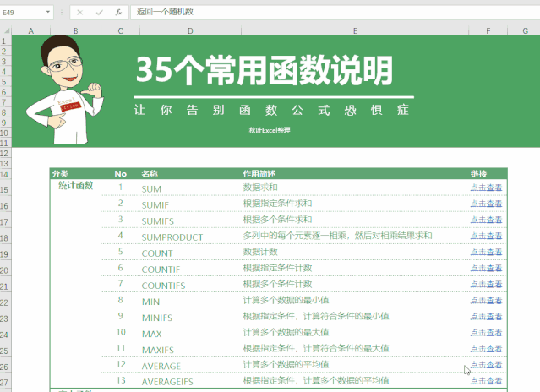The image size is (540, 392).
Task: Select column B header
Action: 76,31
